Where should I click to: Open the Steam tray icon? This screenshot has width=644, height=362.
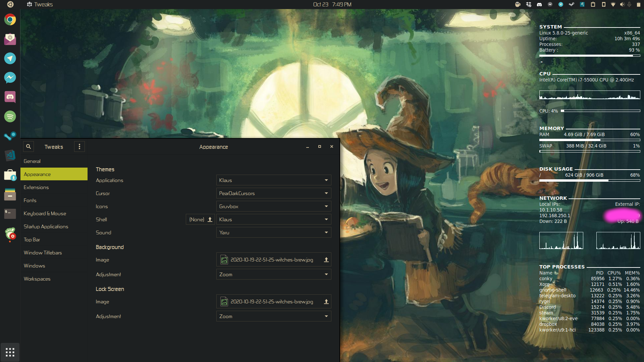click(x=572, y=4)
